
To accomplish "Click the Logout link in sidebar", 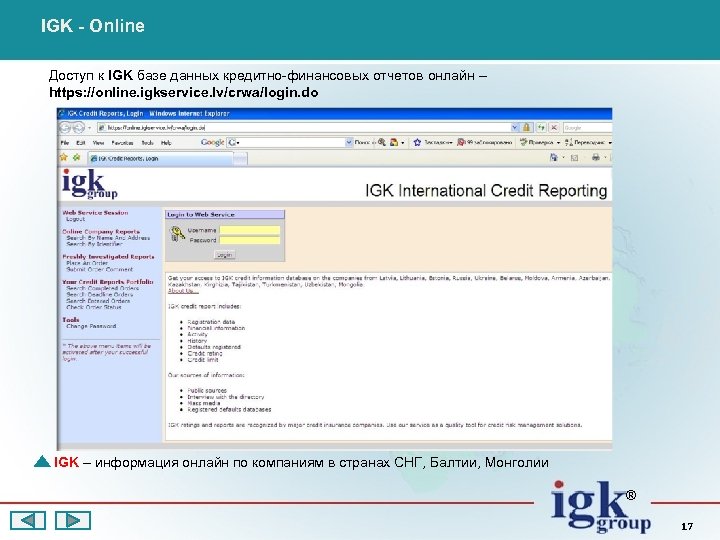I will coord(75,219).
